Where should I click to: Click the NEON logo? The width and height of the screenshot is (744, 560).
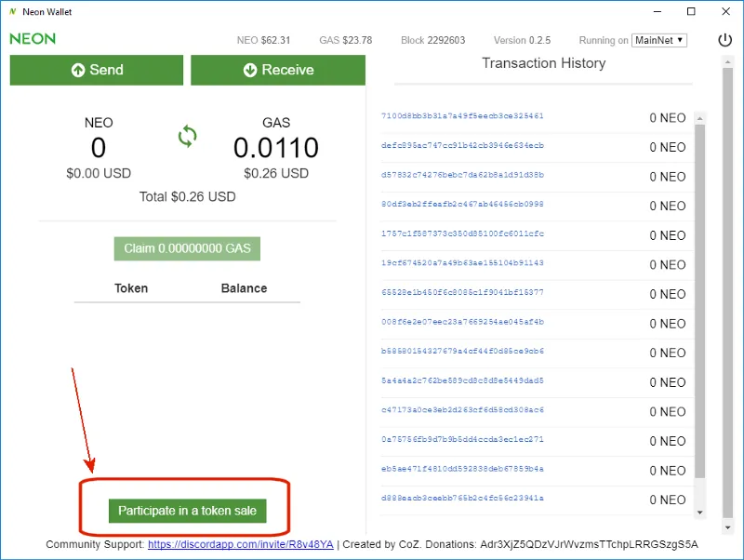click(33, 39)
